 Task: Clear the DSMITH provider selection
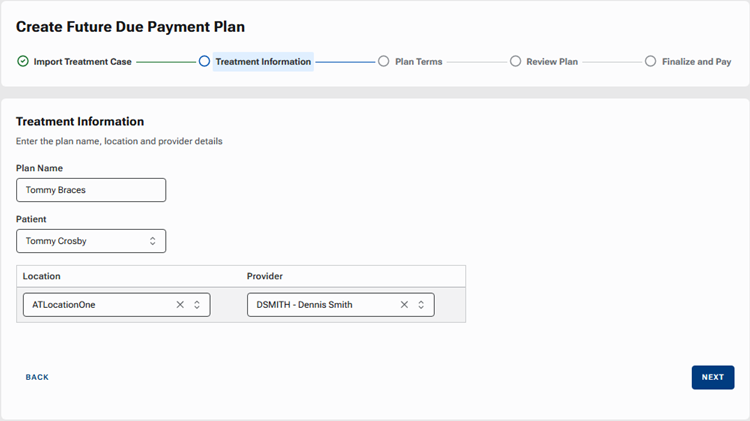(404, 305)
